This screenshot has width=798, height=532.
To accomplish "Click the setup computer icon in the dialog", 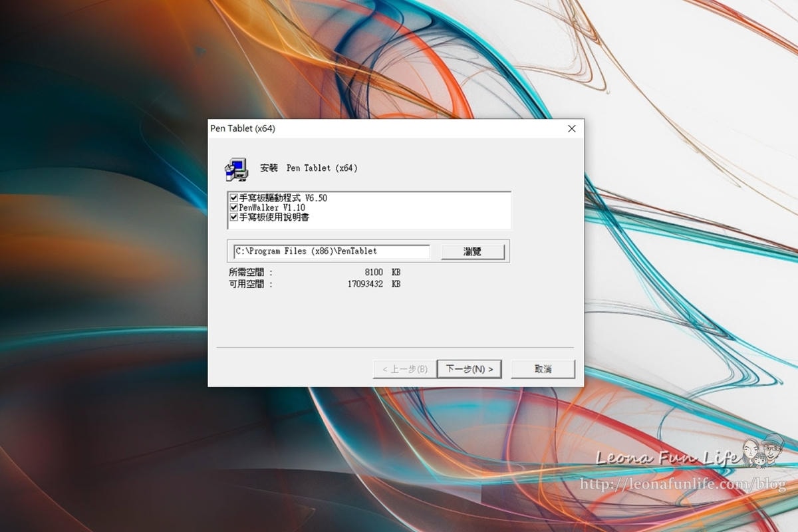I will point(235,170).
